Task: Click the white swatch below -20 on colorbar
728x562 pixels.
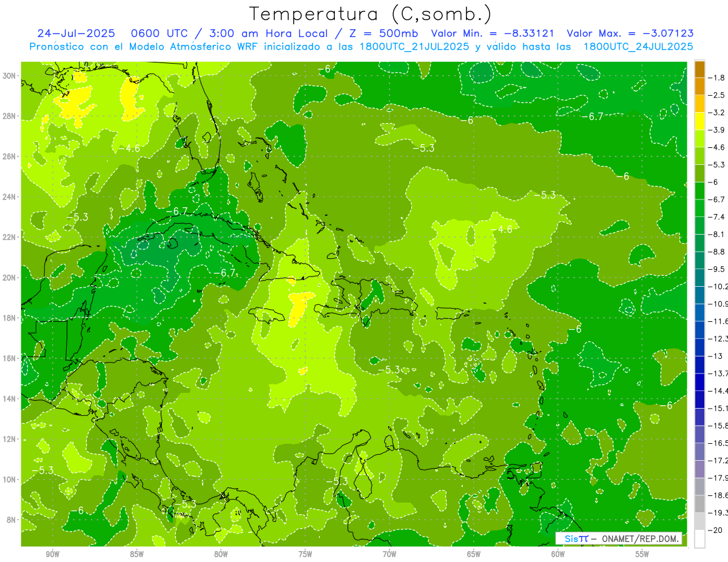Action: 699,539
